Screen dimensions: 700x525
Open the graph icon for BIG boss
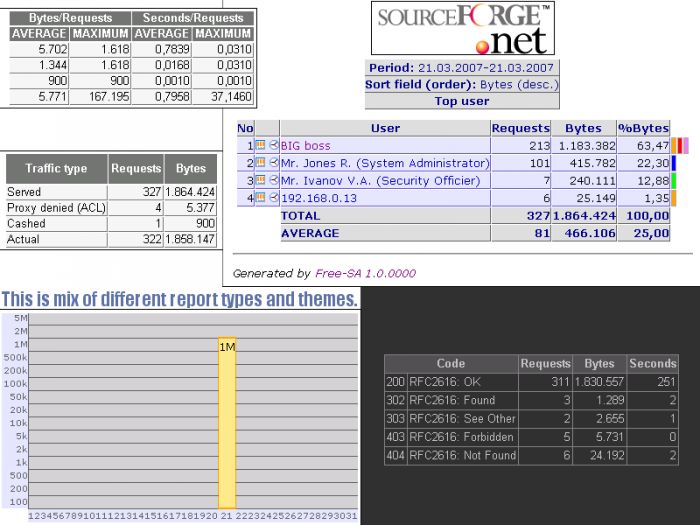(260, 145)
